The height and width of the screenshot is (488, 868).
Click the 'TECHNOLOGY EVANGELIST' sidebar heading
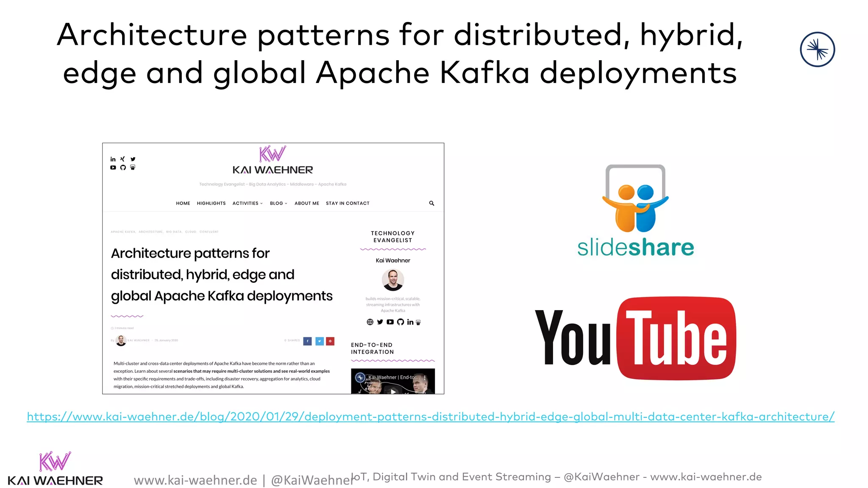pos(393,237)
